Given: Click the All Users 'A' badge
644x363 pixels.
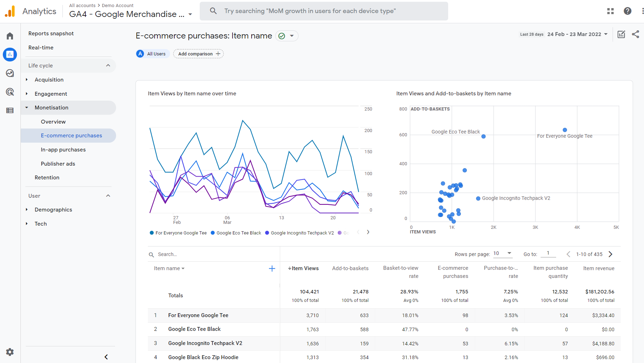Looking at the screenshot, I should [140, 54].
